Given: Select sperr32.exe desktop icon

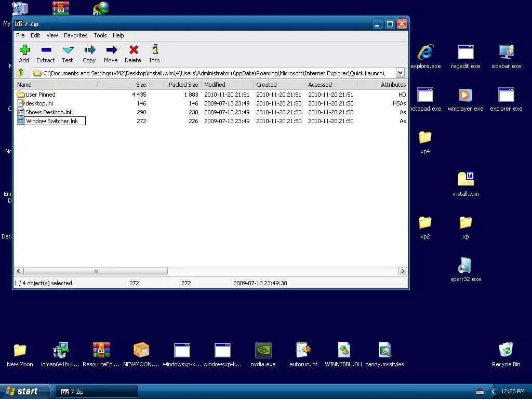Looking at the screenshot, I should click(465, 270).
